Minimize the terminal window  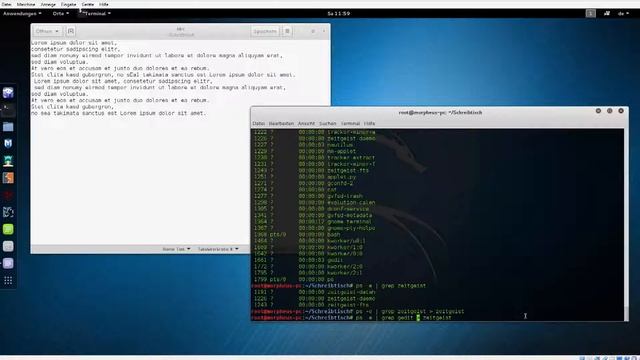(x=598, y=111)
